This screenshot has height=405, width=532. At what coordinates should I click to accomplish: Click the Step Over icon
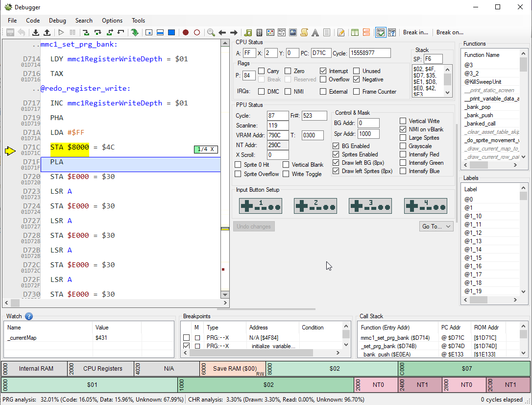pos(97,32)
